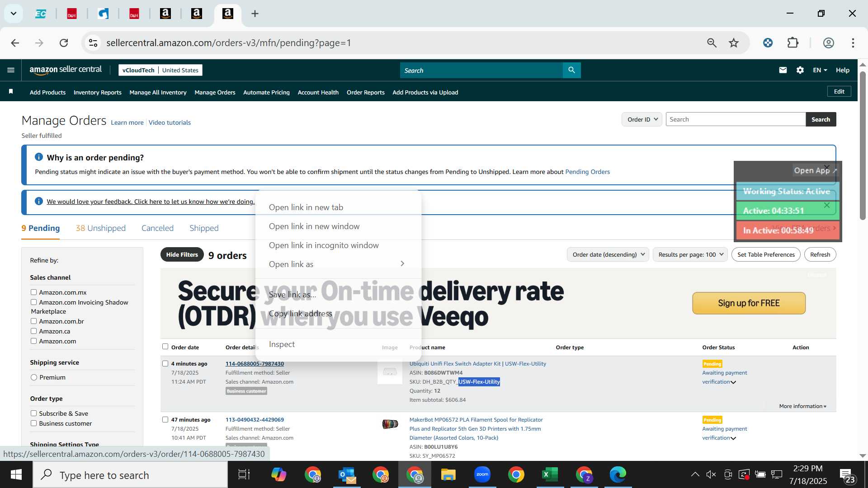Click the bookmark flag icon in nav bar
Viewport: 868px width, 488px height.
click(x=11, y=92)
